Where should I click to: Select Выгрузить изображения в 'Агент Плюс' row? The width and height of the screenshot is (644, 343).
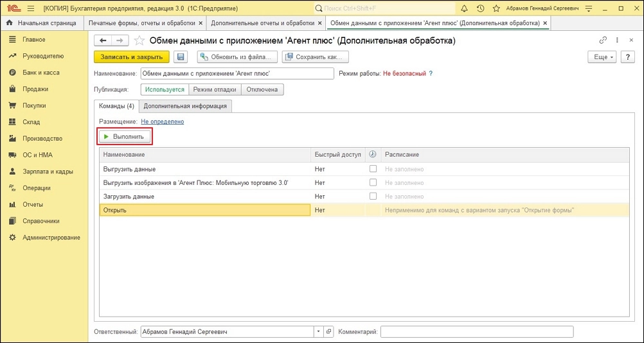(364, 182)
